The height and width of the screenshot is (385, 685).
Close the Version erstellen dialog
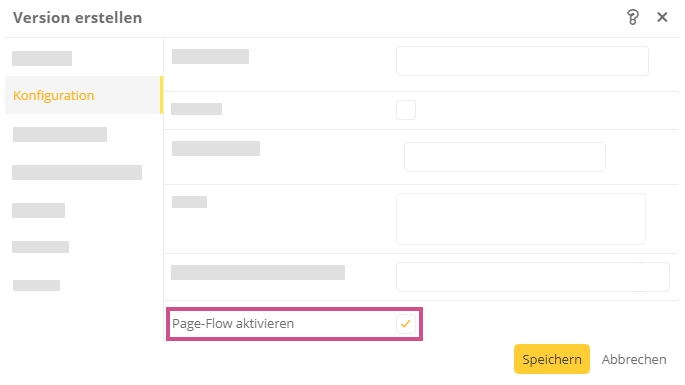(662, 17)
